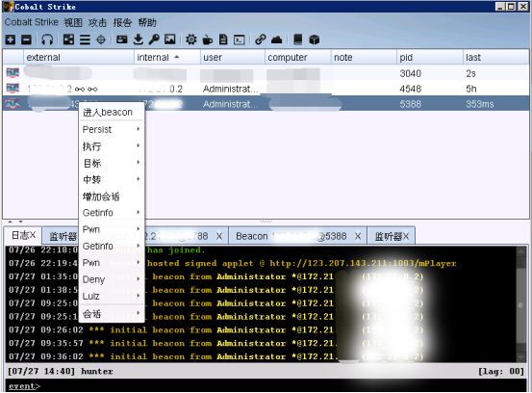The image size is (532, 393).
Task: Sort sessions by last column
Action: point(495,57)
